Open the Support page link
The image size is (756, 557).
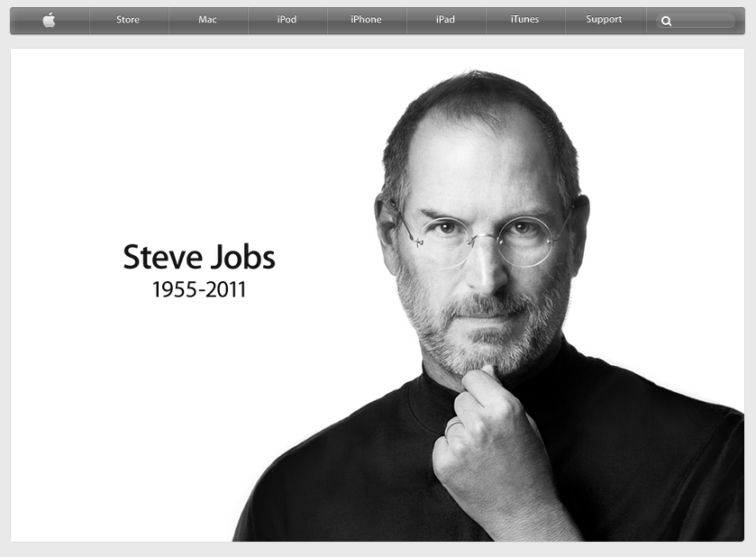coord(604,20)
